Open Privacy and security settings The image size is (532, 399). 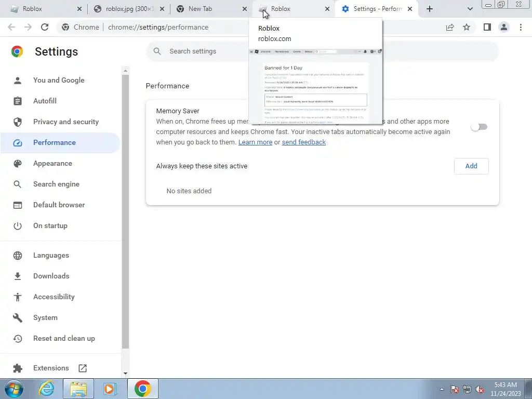pos(60,122)
